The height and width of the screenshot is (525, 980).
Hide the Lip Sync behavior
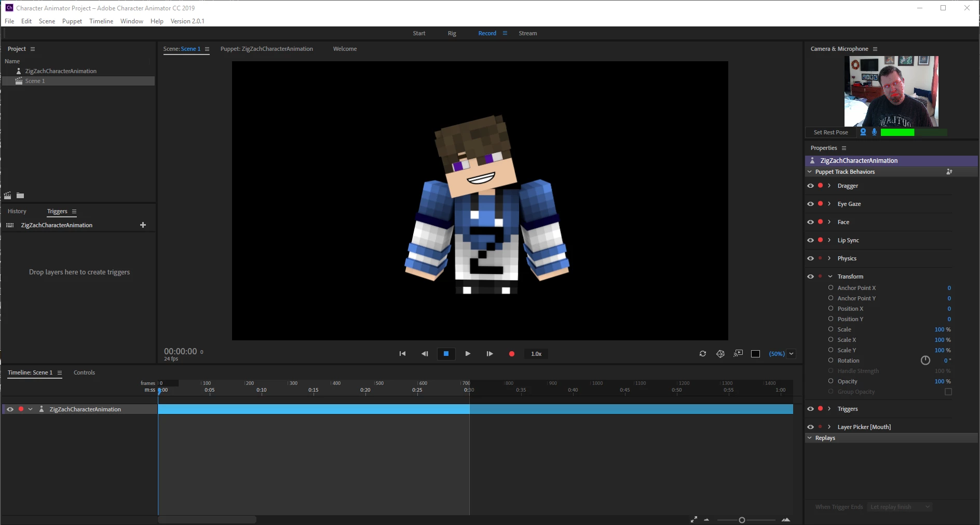pyautogui.click(x=810, y=240)
